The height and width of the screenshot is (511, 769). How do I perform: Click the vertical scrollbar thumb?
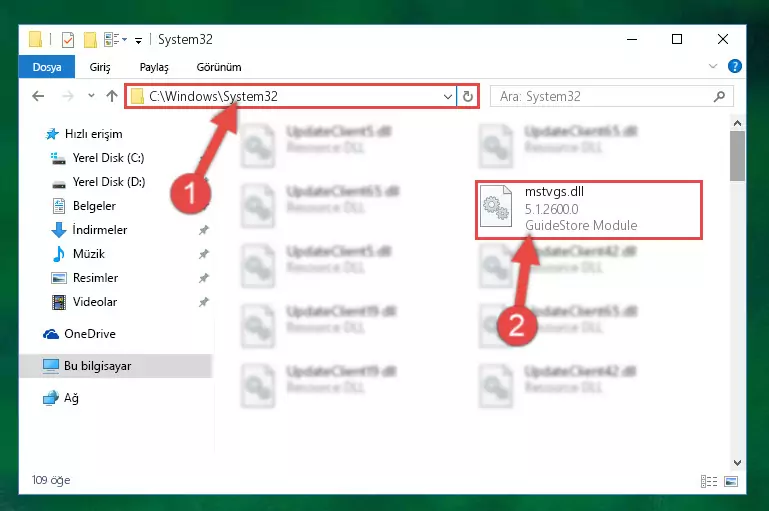point(737,156)
